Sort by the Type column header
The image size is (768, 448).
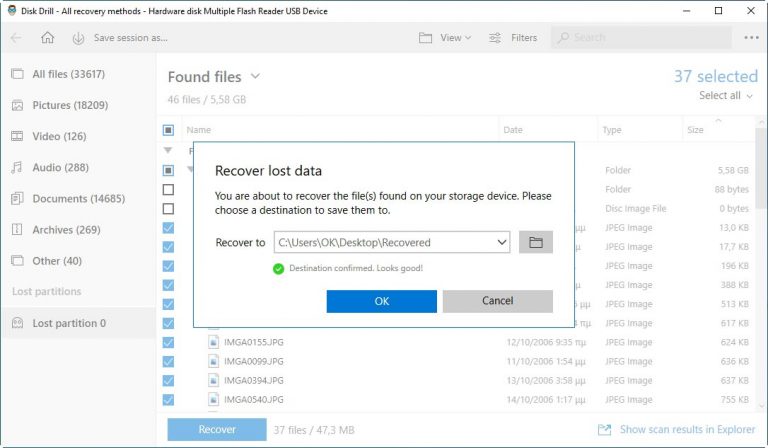[612, 130]
